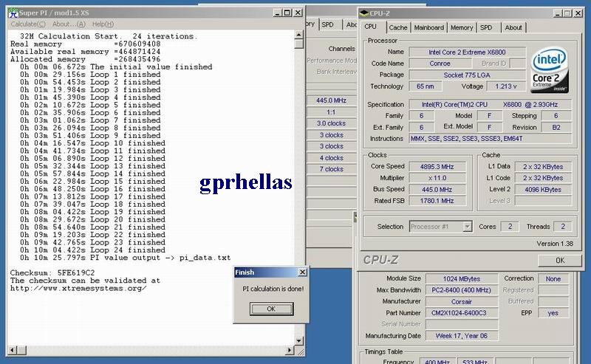Open the Processor #1 selection dropdown
The image size is (591, 364).
[x=467, y=227]
